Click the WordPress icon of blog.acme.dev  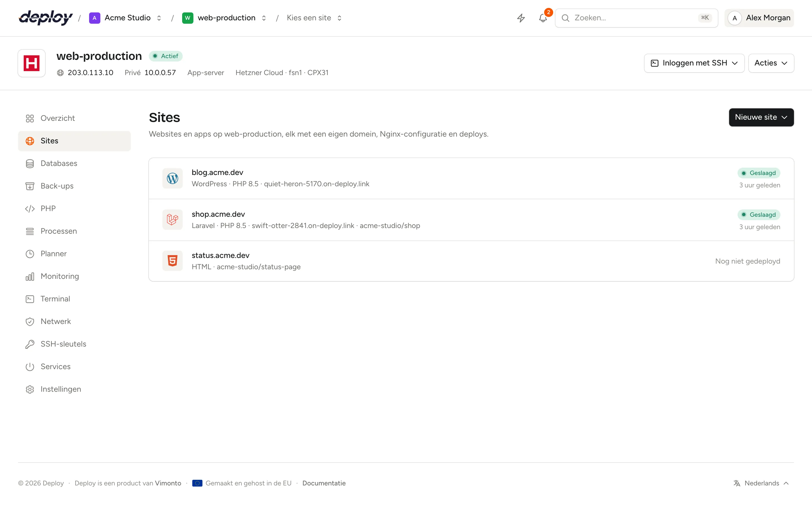173,178
